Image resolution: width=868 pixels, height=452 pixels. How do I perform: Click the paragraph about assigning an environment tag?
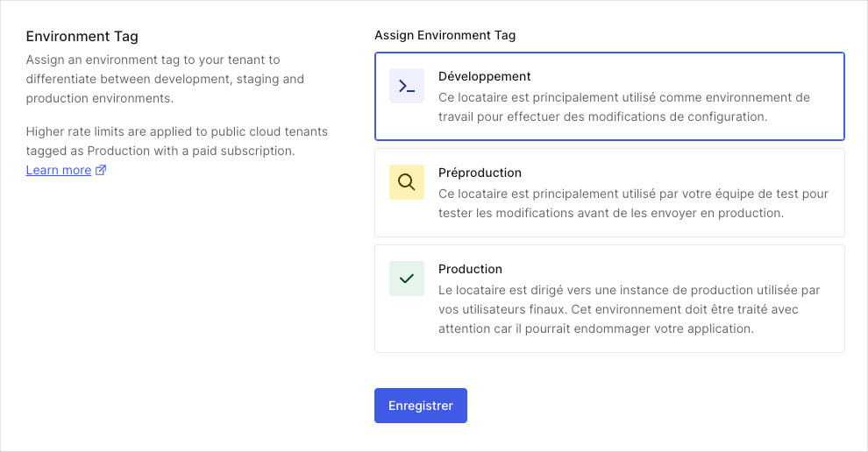point(165,79)
